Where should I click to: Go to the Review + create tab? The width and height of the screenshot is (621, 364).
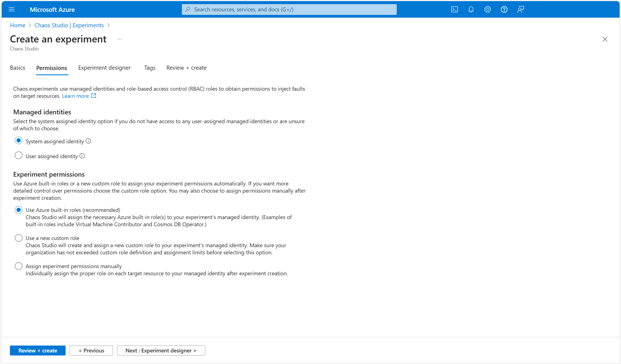pos(186,68)
